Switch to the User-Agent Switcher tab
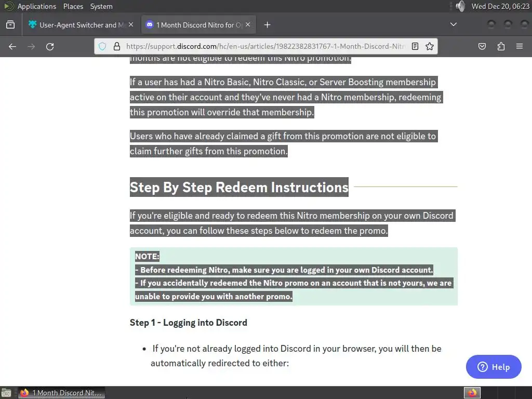 [82, 25]
